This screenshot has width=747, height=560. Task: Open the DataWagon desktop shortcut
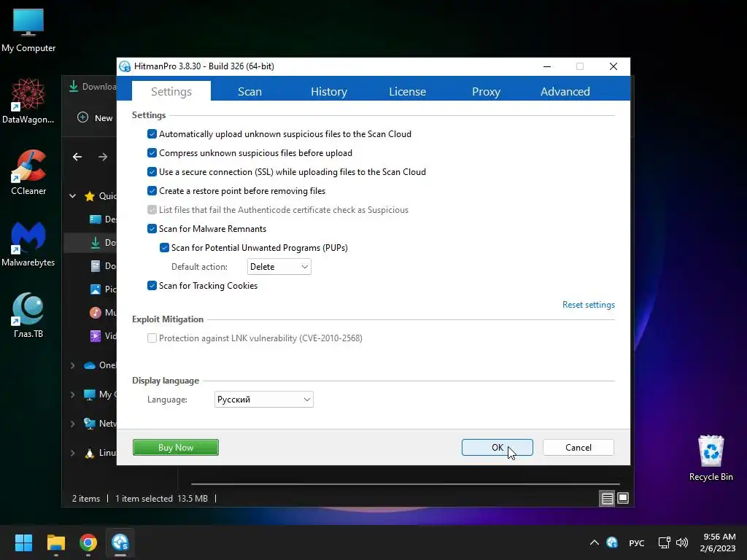pos(28,101)
